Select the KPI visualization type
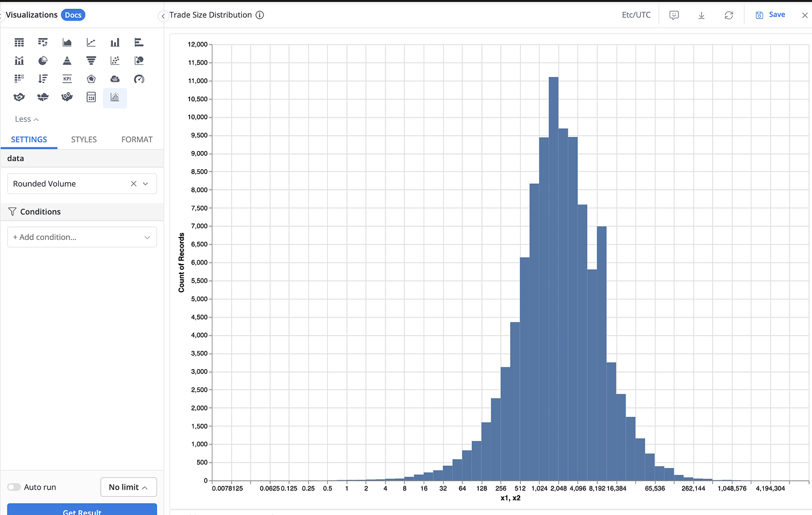The height and width of the screenshot is (515, 812). pos(67,79)
